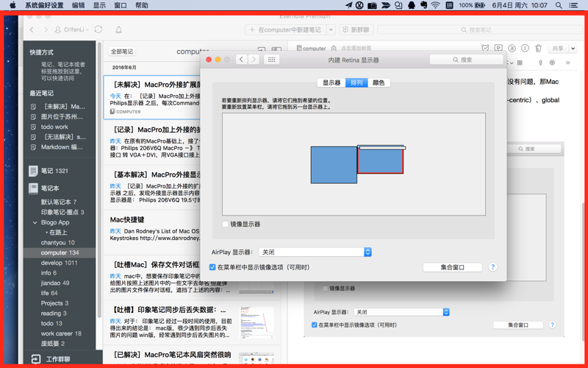
Task: Select the computer 134 notebook in sidebar
Action: pos(60,252)
